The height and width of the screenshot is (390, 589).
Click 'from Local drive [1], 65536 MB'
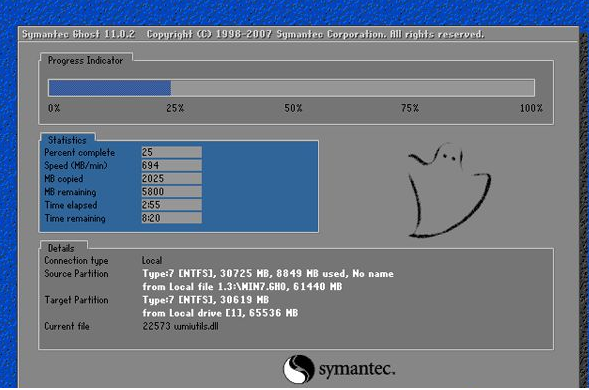[x=220, y=313]
